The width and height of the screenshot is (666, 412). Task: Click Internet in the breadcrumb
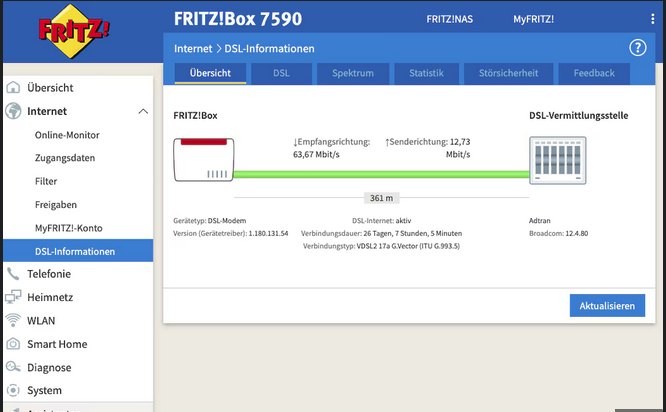193,48
